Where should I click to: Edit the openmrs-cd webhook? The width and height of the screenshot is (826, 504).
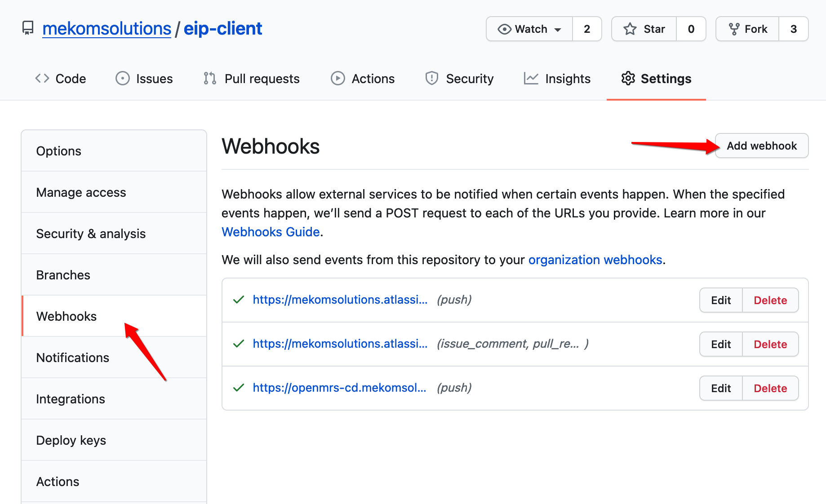[x=721, y=388]
